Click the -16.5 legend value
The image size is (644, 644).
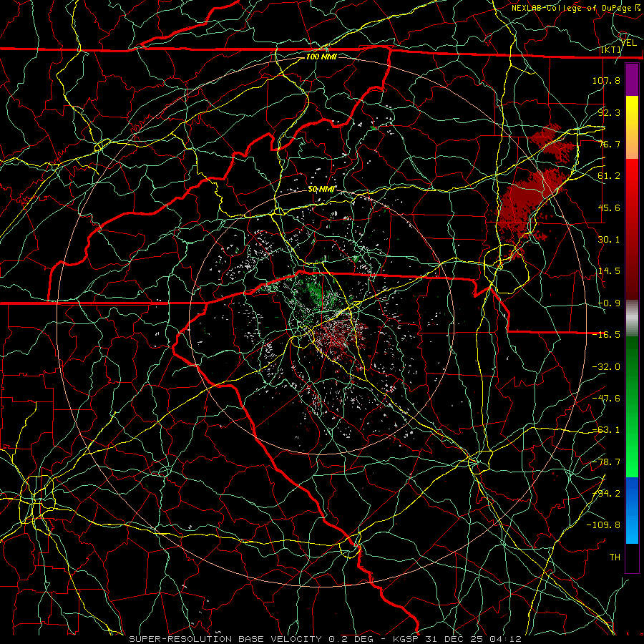point(606,335)
